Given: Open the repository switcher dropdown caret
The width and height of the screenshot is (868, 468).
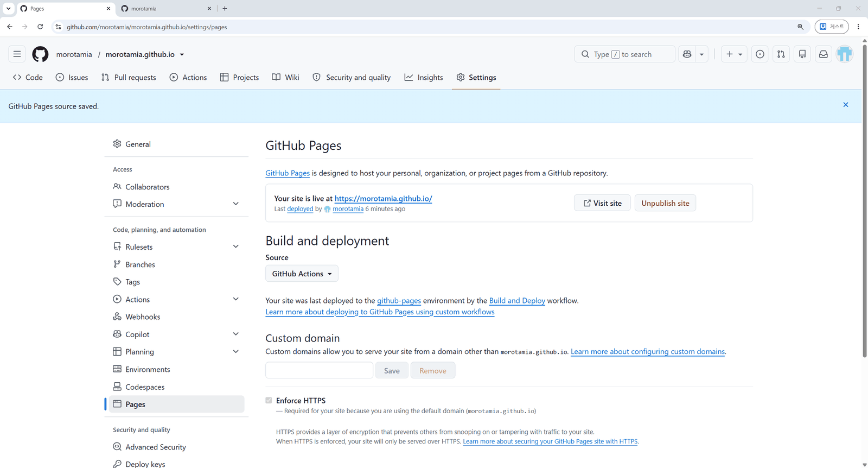Looking at the screenshot, I should [182, 55].
